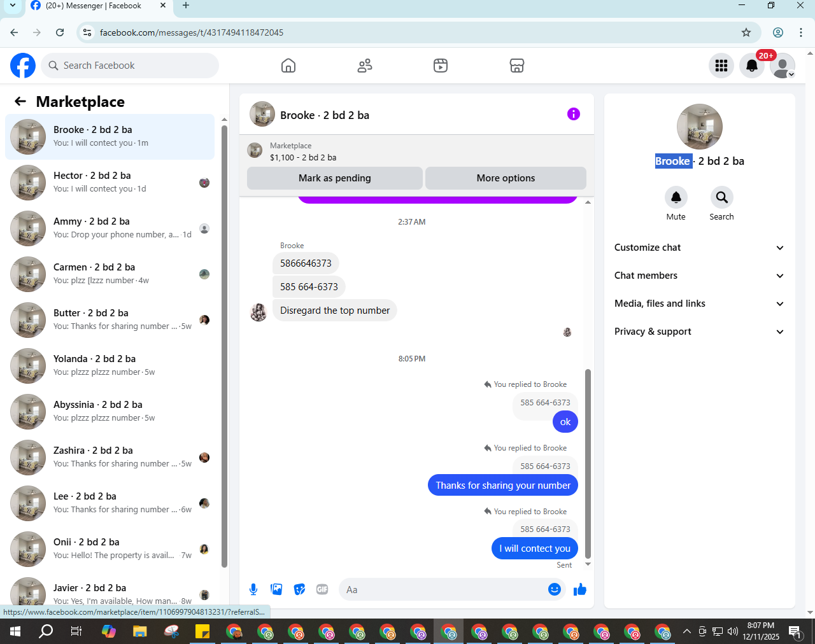Open Chrome profile icon
The width and height of the screenshot is (815, 644).
(x=778, y=32)
